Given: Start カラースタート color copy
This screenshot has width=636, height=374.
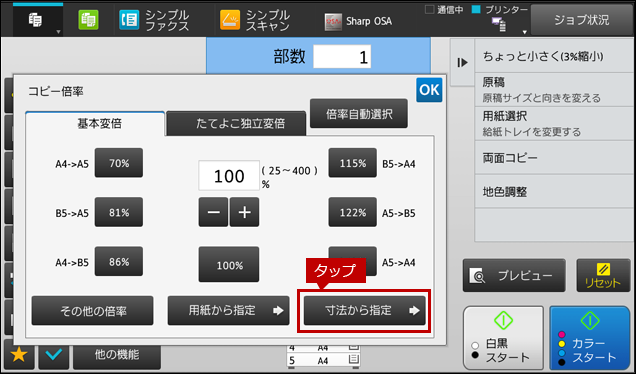Looking at the screenshot, I should tap(589, 338).
